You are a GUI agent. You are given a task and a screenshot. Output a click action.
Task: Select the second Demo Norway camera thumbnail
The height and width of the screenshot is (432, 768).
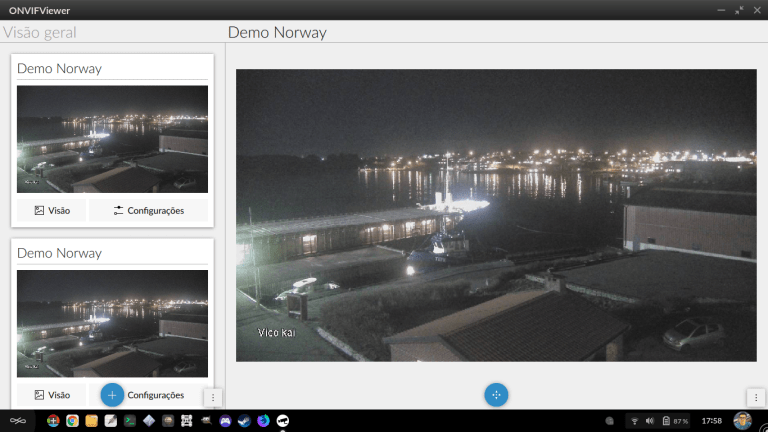point(112,323)
